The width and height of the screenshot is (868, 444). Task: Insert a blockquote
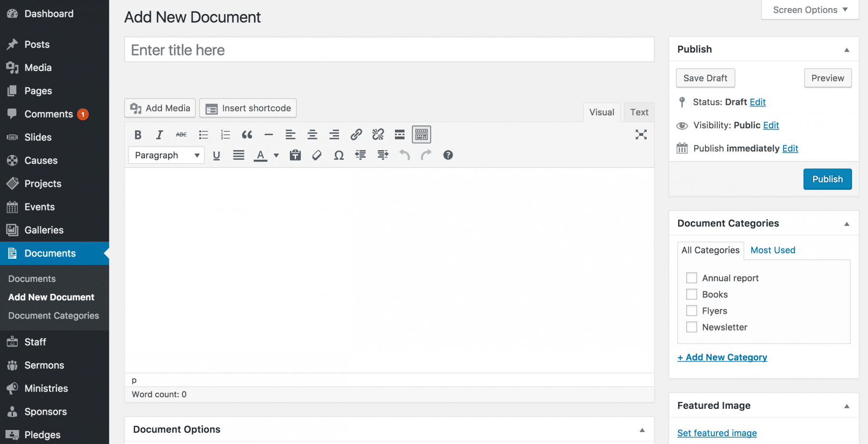coord(247,135)
